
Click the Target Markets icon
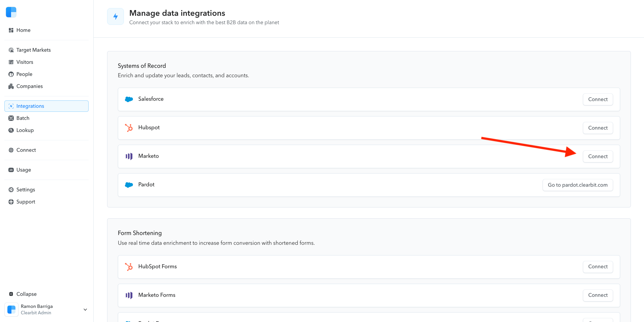pyautogui.click(x=11, y=50)
